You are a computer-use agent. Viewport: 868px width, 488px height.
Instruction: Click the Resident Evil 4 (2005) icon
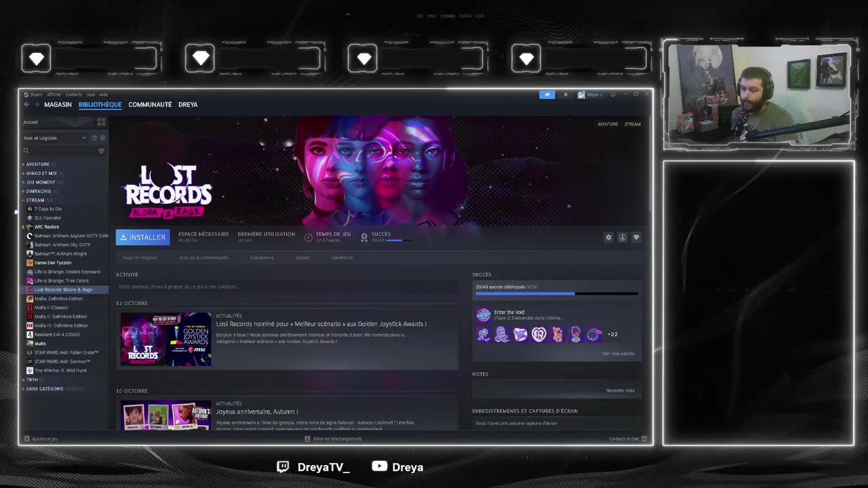[x=30, y=334]
